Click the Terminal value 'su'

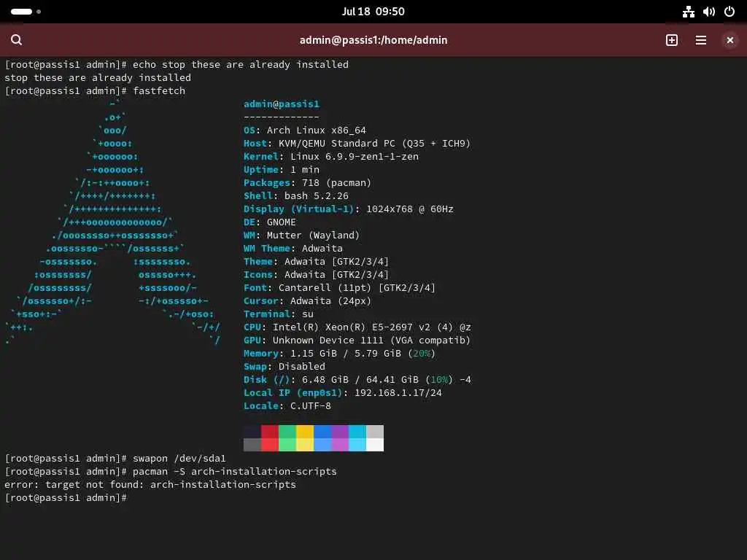click(x=307, y=314)
